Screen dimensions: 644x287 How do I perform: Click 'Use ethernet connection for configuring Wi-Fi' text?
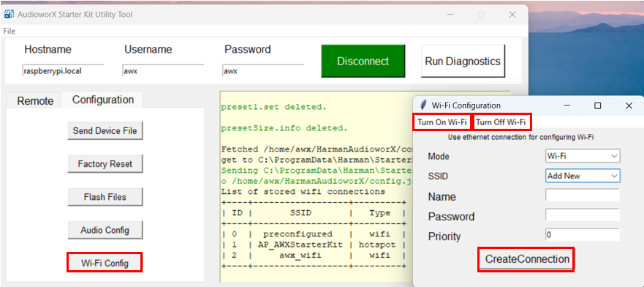click(x=520, y=137)
